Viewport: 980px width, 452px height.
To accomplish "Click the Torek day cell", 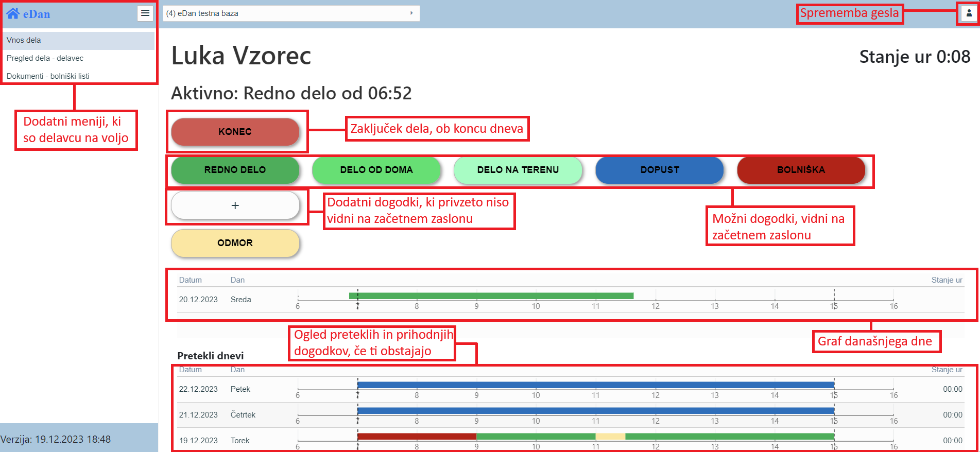I will tap(240, 441).
